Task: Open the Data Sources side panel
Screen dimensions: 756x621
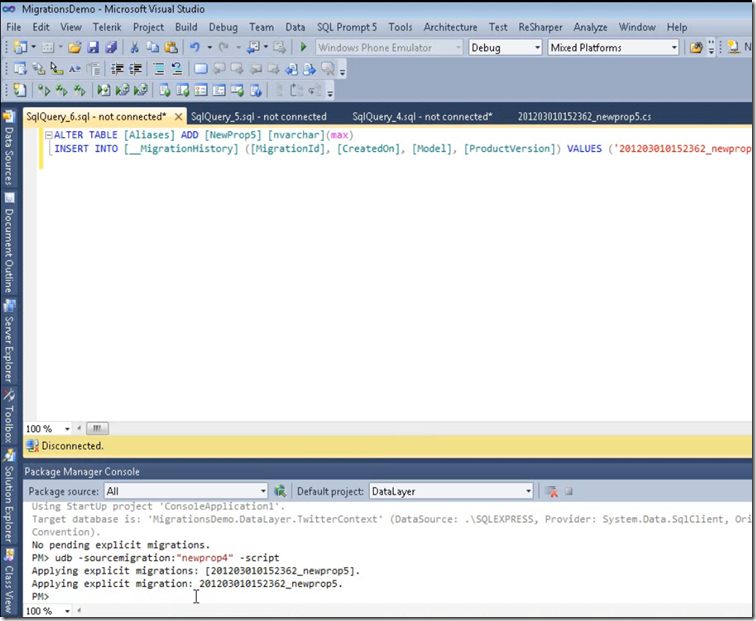Action: click(x=9, y=148)
